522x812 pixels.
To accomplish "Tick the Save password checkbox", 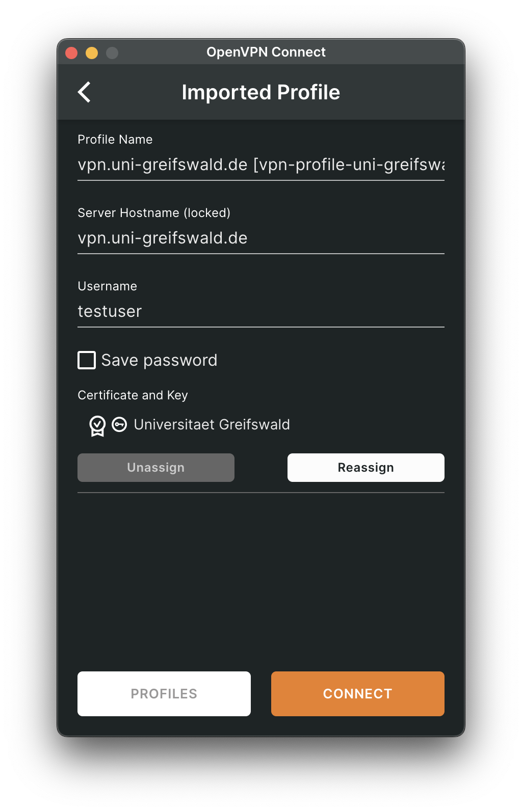I will [x=87, y=360].
